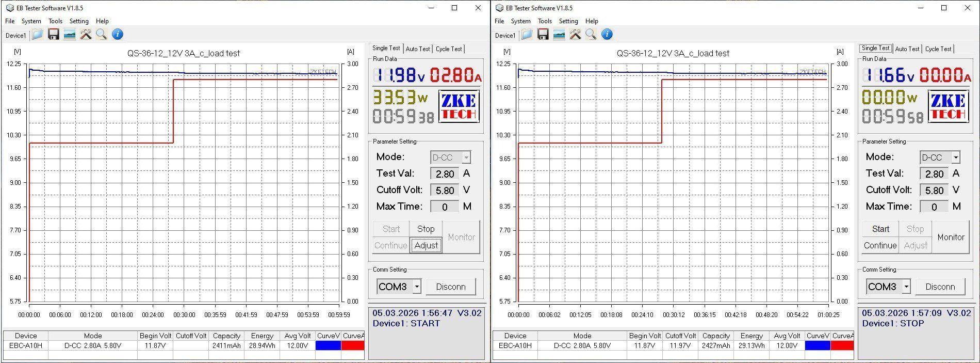Expand the D-CC Mode dropdown in right window

tap(956, 157)
